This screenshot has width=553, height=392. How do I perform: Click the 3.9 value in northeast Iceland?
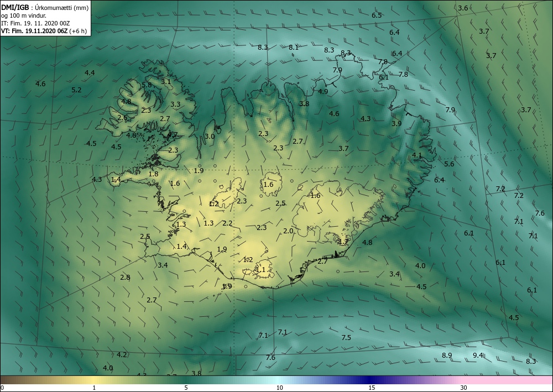click(x=397, y=124)
